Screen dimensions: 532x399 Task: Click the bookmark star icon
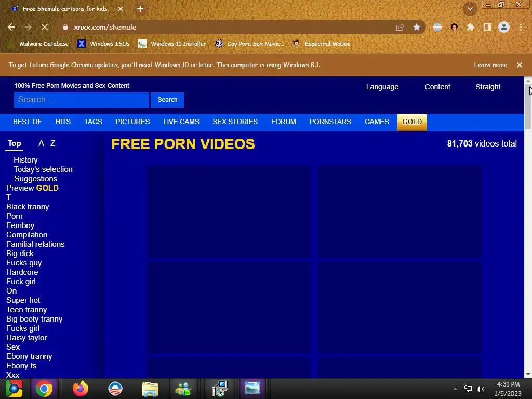[417, 28]
